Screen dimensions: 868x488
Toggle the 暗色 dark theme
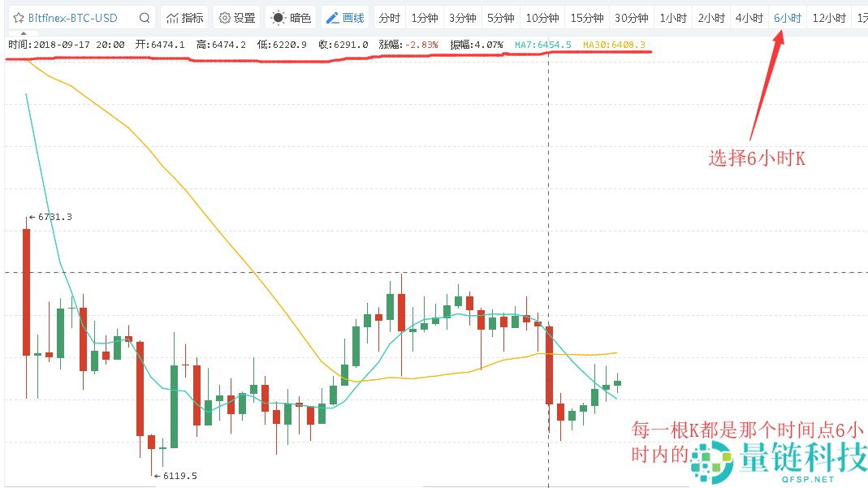point(291,18)
